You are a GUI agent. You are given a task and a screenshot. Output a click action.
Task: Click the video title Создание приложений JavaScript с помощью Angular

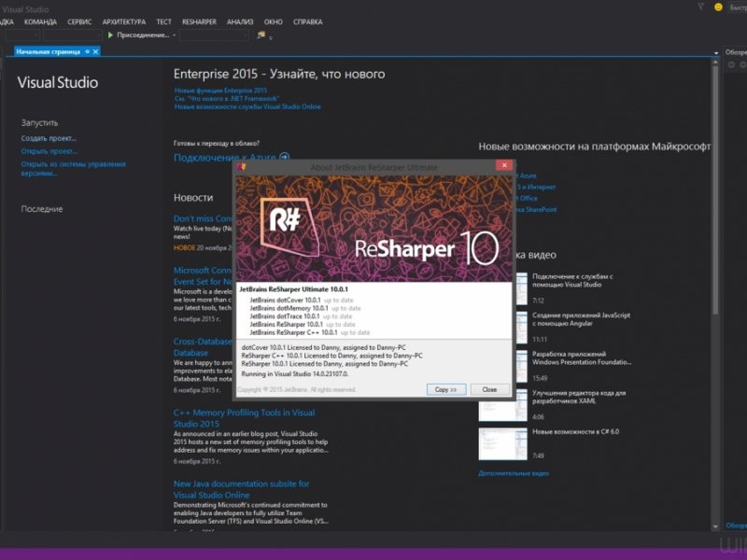click(581, 319)
